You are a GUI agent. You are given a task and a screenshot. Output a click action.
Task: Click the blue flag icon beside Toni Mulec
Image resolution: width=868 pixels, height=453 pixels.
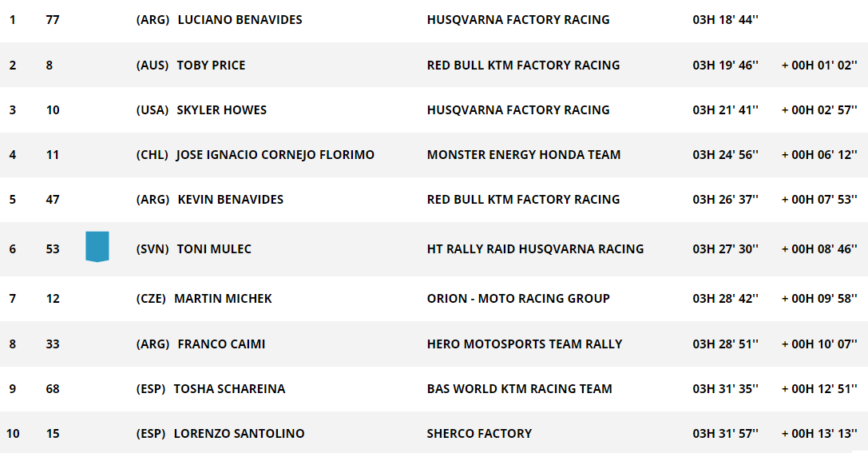pyautogui.click(x=97, y=246)
